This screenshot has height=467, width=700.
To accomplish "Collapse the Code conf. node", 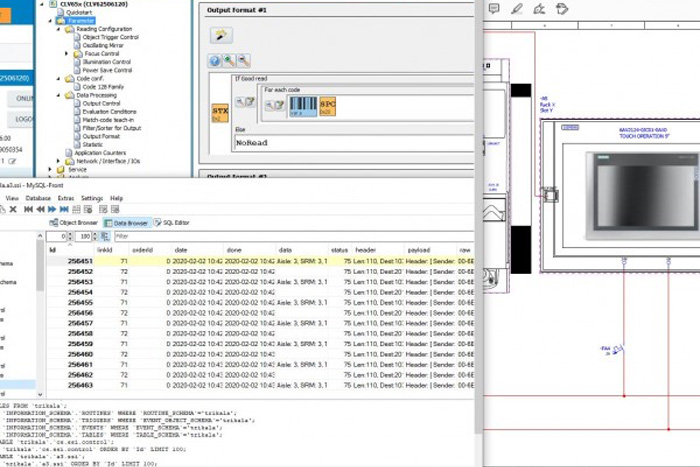I will 58,79.
